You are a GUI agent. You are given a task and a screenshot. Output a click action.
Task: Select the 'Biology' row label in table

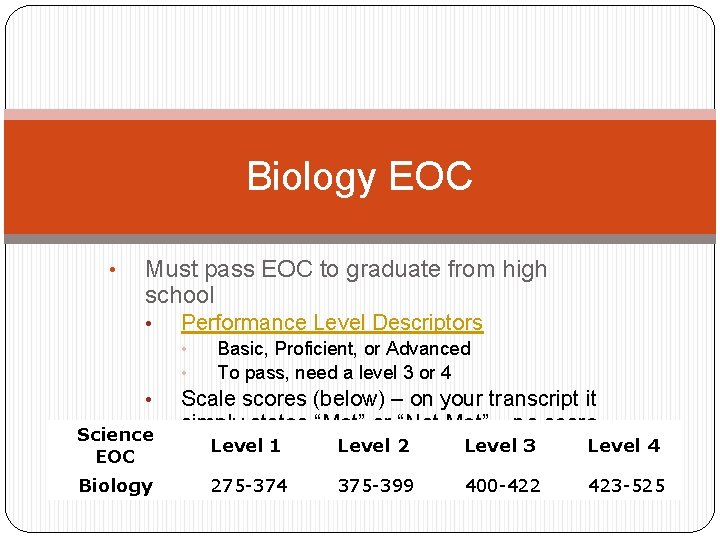(116, 486)
